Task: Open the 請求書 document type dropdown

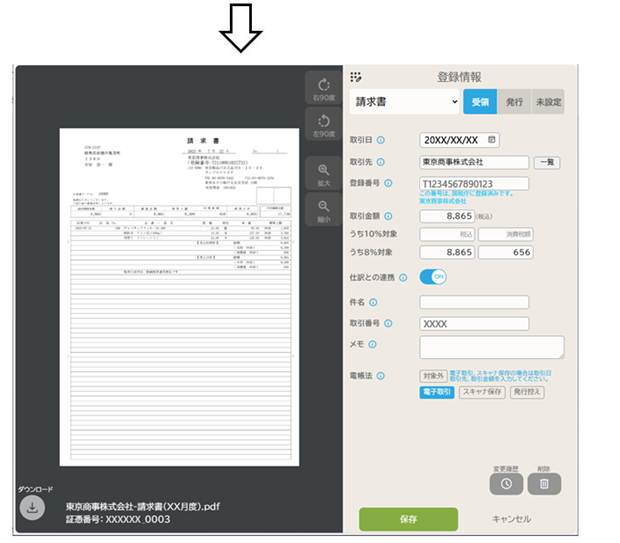Action: pos(404,102)
